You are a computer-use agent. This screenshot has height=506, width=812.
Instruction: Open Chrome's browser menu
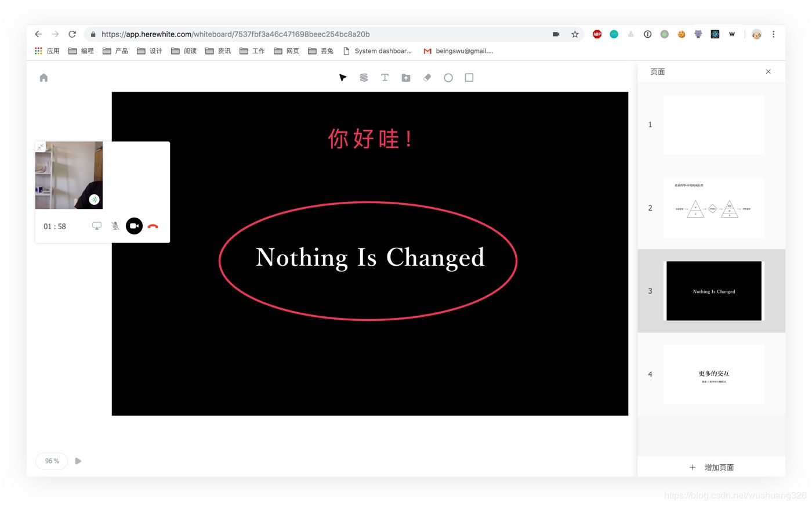[x=773, y=34]
